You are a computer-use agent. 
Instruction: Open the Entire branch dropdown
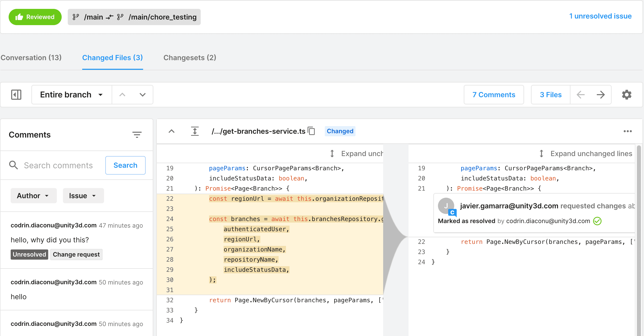[72, 95]
